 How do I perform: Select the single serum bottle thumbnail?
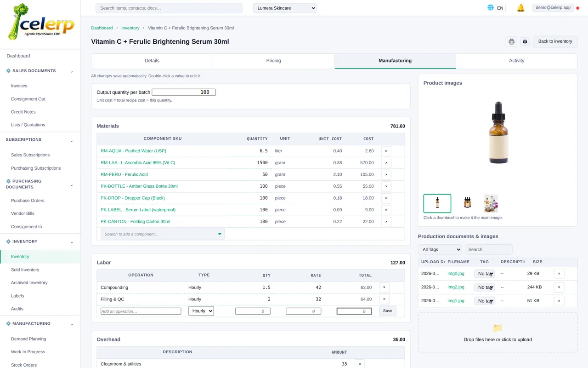tap(437, 203)
